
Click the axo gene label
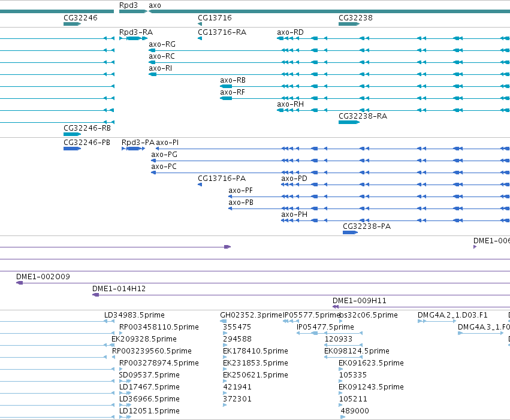(155, 5)
